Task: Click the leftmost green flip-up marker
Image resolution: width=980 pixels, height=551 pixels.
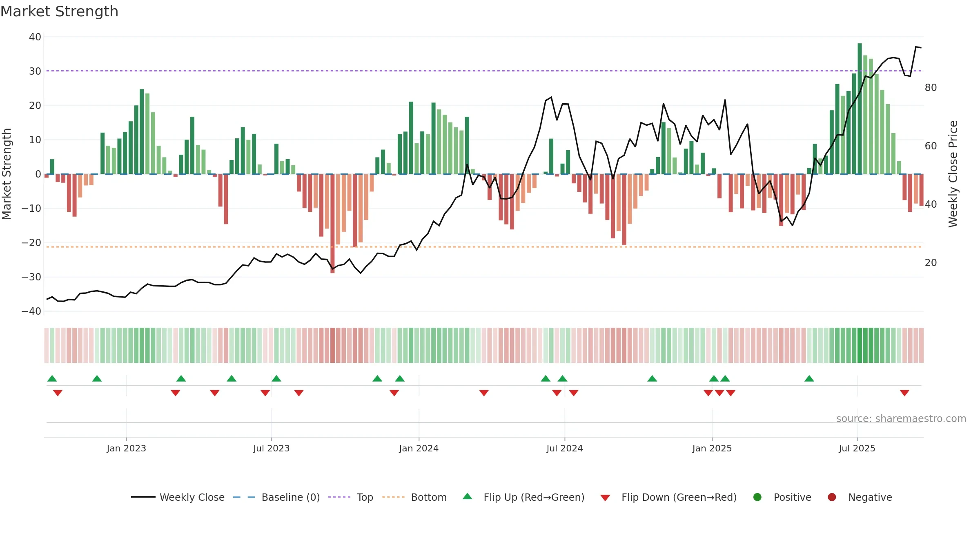Action: pos(52,378)
